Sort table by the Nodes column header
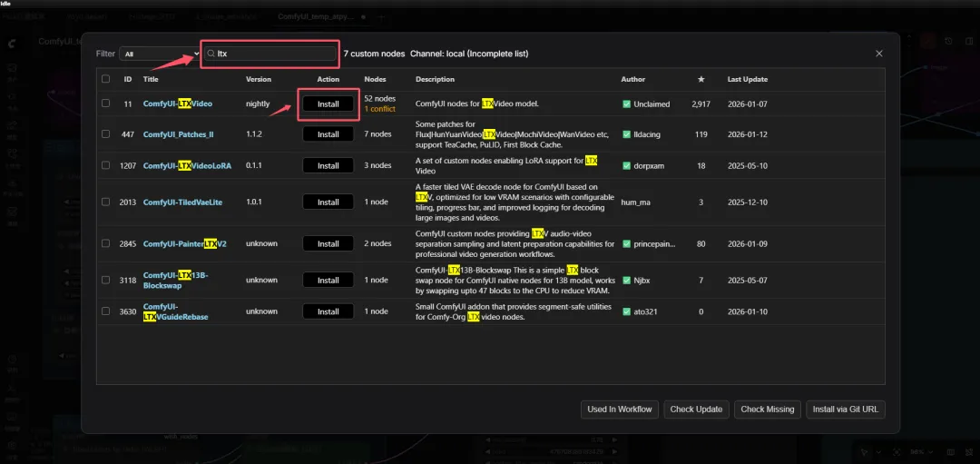The image size is (980, 464). (375, 79)
